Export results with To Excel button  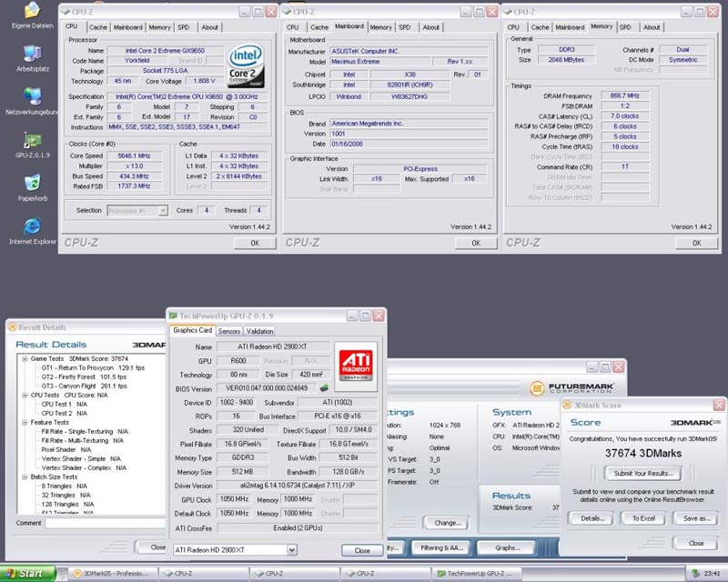click(643, 518)
